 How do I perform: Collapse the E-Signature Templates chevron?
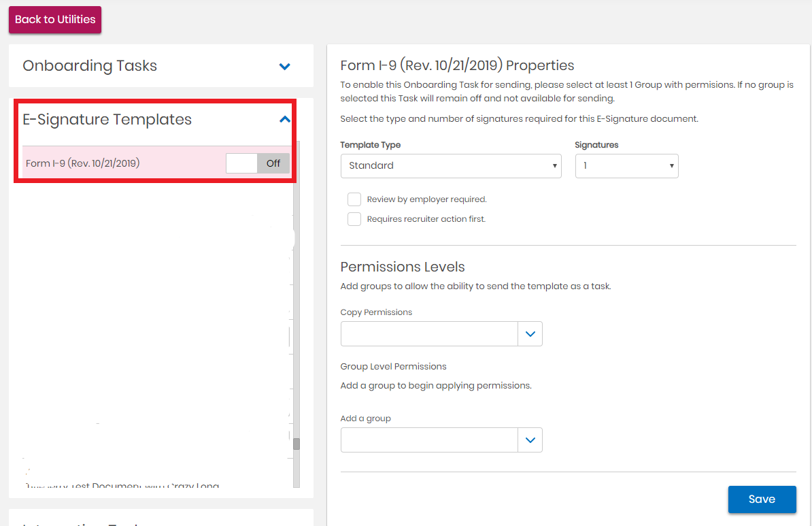pos(285,120)
